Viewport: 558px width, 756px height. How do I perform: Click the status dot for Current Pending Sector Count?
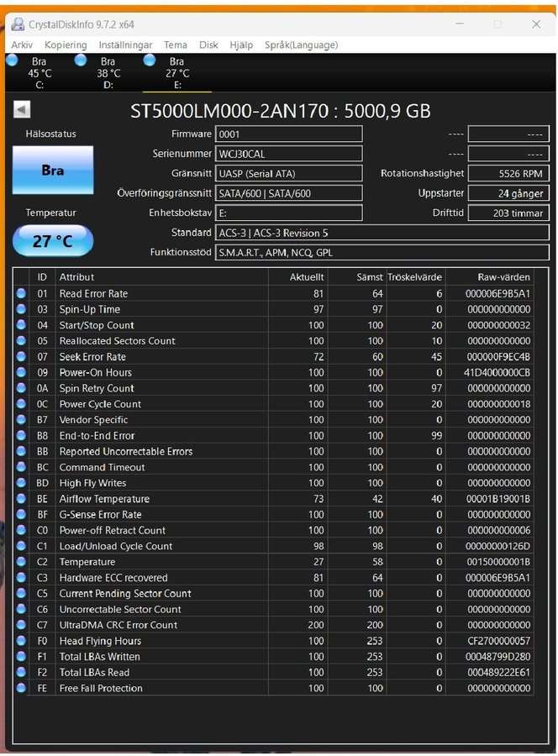pos(21,593)
